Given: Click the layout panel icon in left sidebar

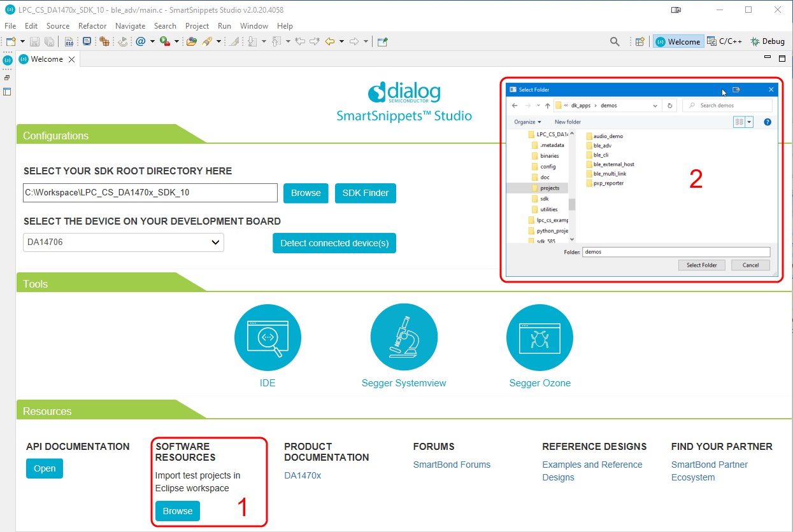Looking at the screenshot, I should click(x=7, y=91).
